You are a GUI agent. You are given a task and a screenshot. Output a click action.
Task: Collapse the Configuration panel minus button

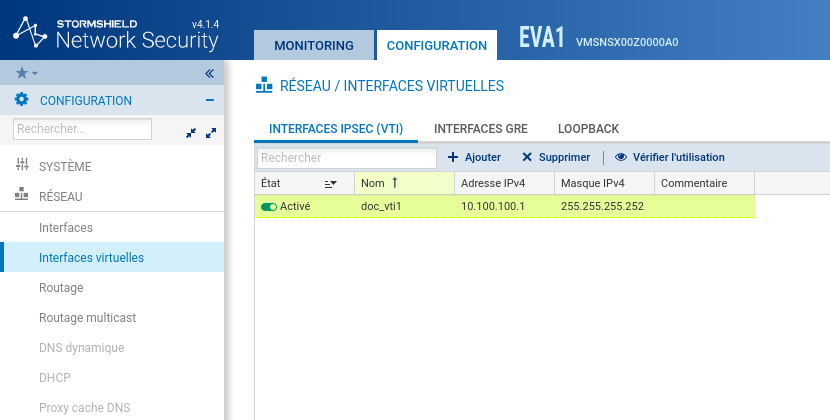coord(210,100)
